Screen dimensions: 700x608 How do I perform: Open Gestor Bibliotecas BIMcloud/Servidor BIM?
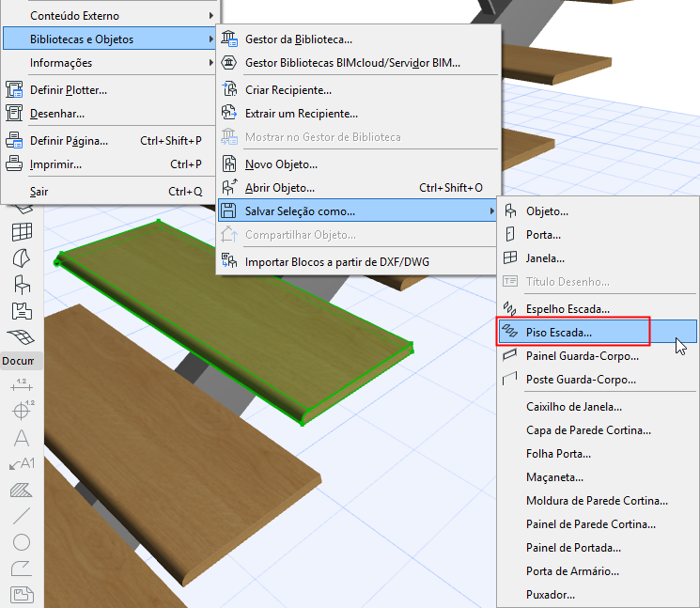click(x=357, y=63)
